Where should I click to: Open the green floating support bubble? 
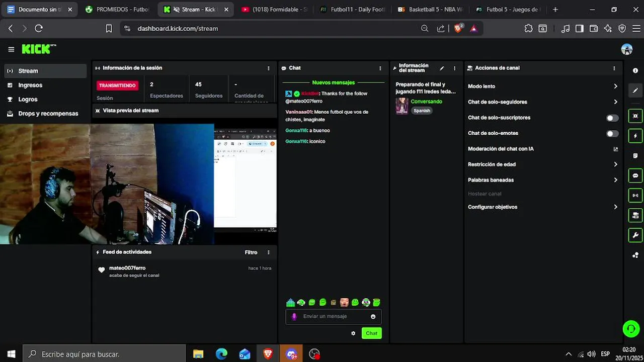(630, 329)
